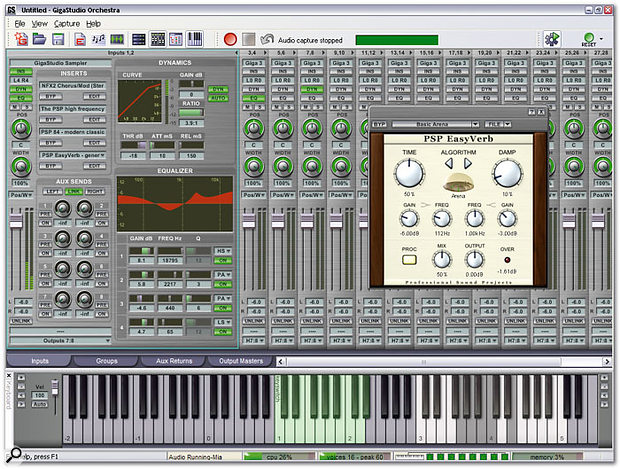Open the MIDI notes toolbar icon

98,39
